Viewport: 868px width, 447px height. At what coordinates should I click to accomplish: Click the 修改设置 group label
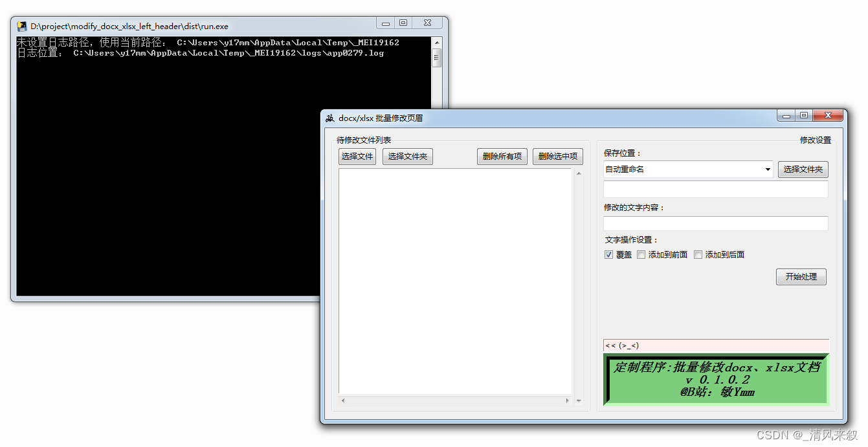coord(816,140)
